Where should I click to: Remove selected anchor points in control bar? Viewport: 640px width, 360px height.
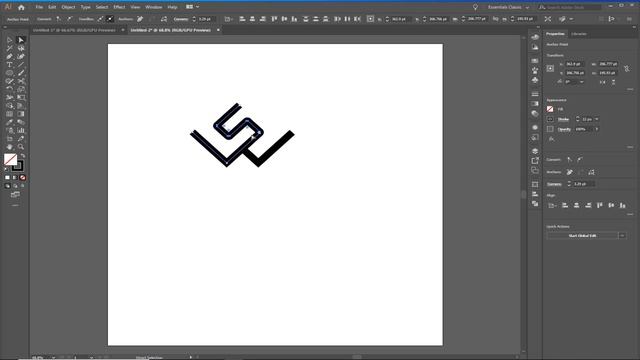pyautogui.click(x=140, y=19)
